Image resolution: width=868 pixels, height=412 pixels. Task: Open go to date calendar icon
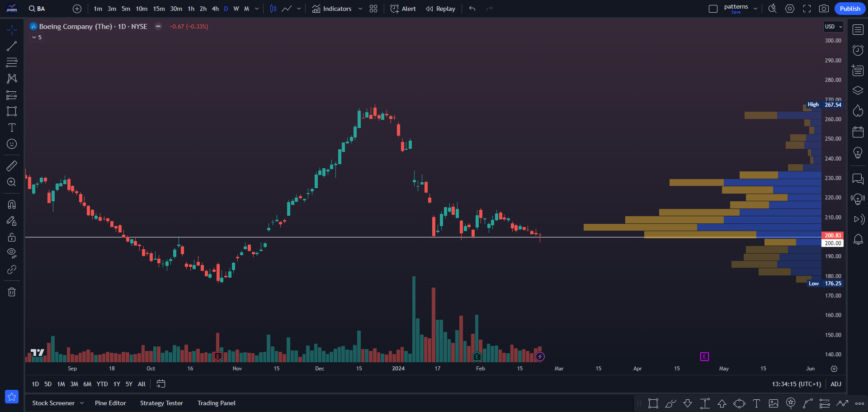[x=161, y=384]
